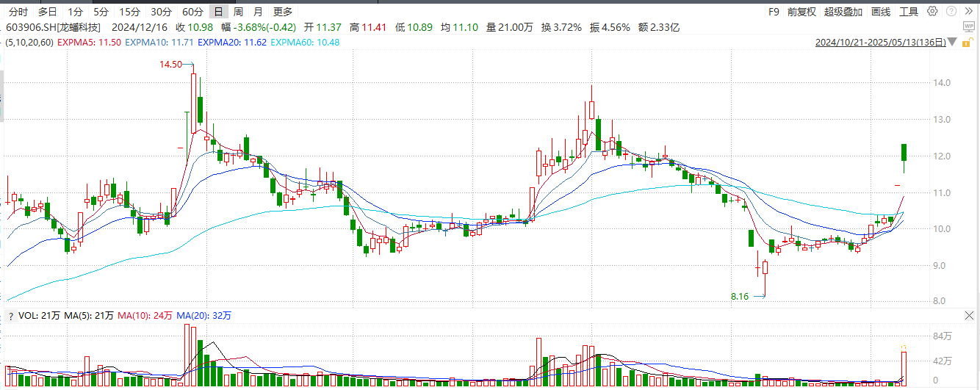Click the latest tall red volume bar
The width and height of the screenshot is (980, 390).
[904, 369]
